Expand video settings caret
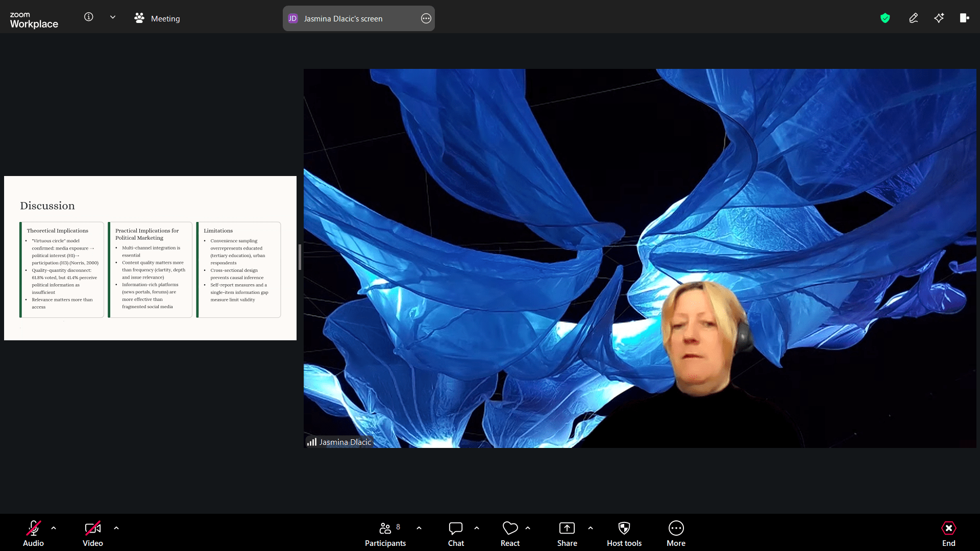980x551 pixels. (x=116, y=528)
